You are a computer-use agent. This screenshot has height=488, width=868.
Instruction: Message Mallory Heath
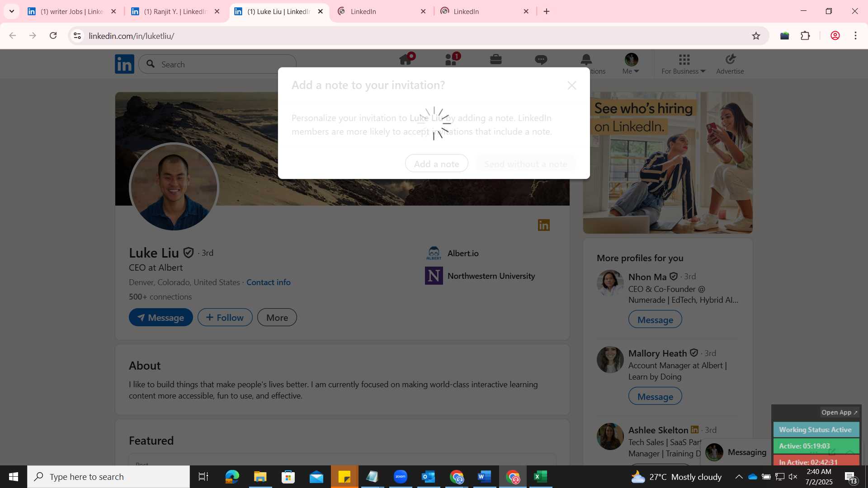point(655,396)
